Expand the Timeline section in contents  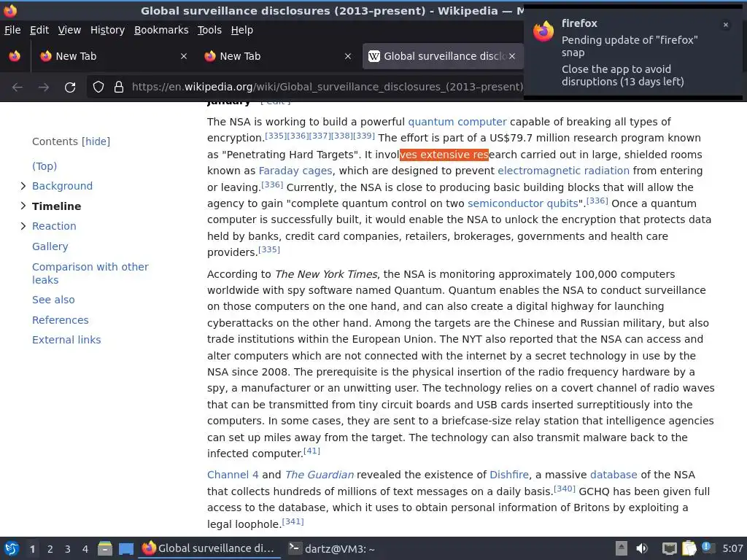[x=23, y=206]
